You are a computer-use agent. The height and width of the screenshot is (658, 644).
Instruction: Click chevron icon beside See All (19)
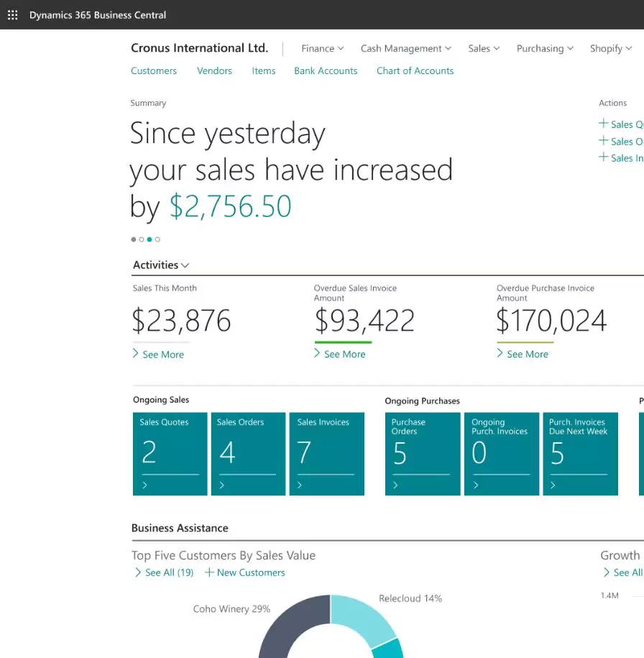(137, 572)
